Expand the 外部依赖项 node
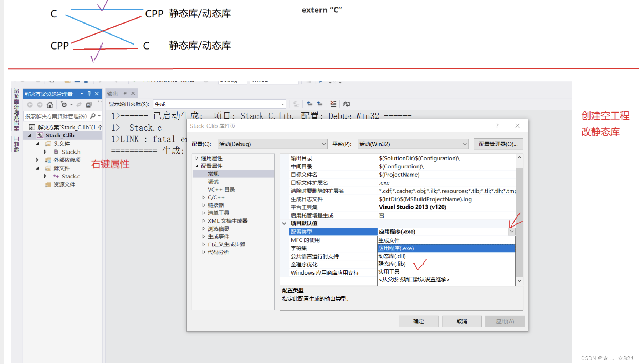Viewport: 639px width, 364px height. coord(37,160)
